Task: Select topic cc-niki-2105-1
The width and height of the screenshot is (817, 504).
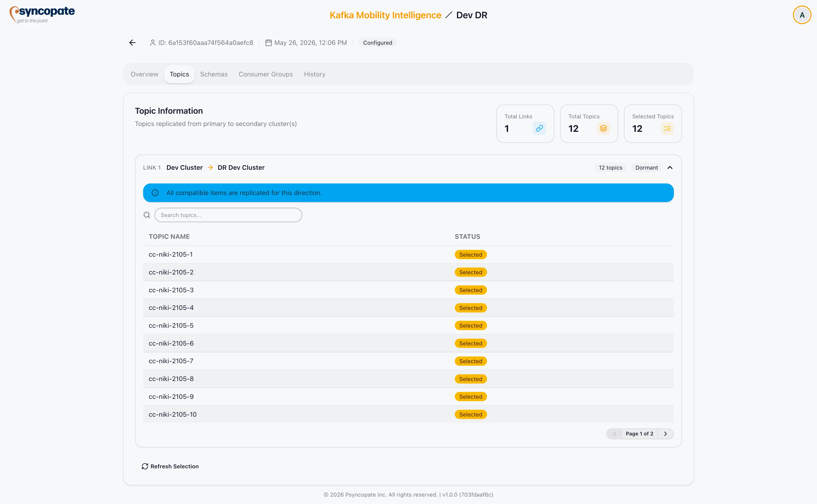Action: tap(408, 255)
